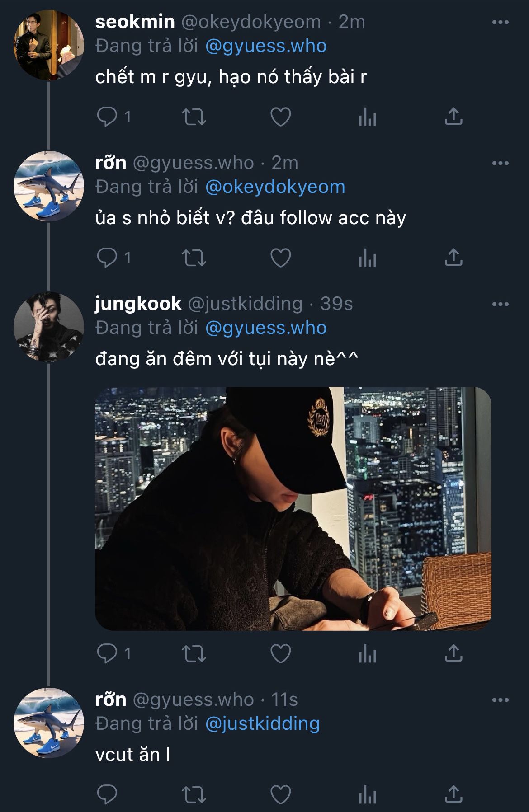Screen dimensions: 529x812
Task: Reply to jungkook's photo tweet
Action: tap(108, 653)
